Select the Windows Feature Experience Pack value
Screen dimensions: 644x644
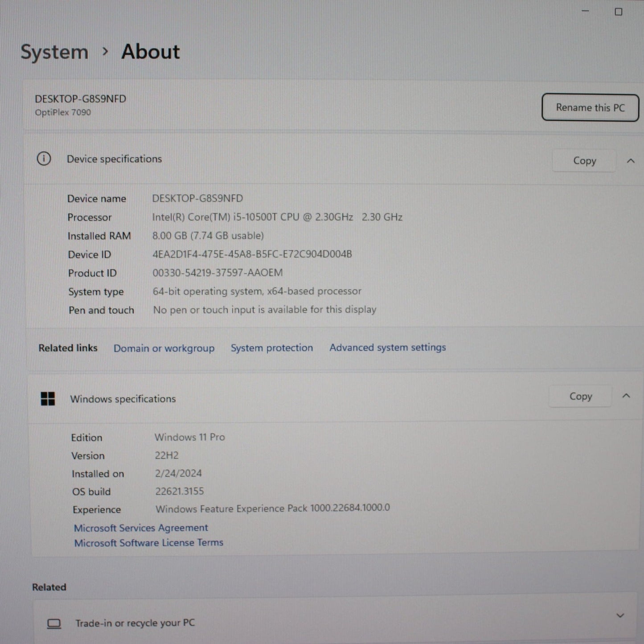273,508
